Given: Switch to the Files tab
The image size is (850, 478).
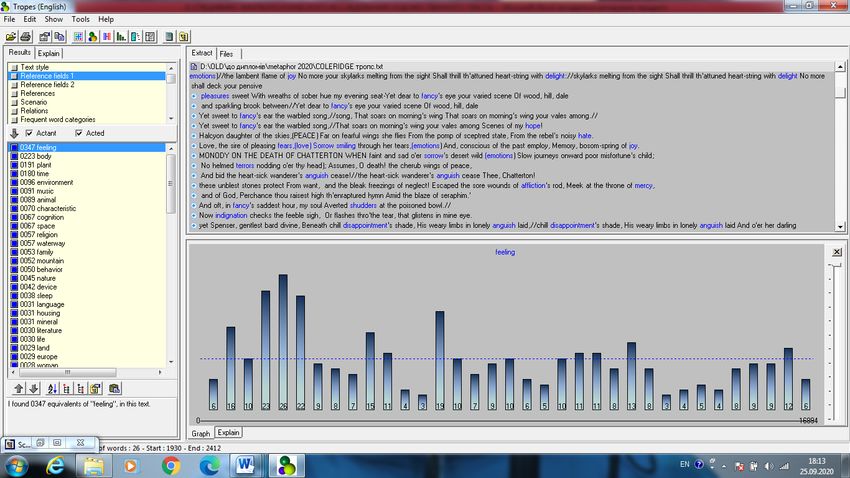Looking at the screenshot, I should click(x=226, y=54).
